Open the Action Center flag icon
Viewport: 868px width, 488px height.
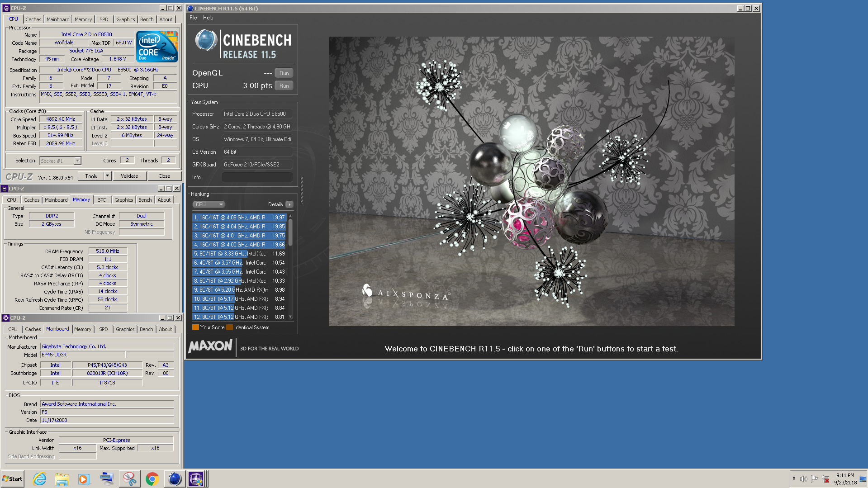click(x=815, y=479)
